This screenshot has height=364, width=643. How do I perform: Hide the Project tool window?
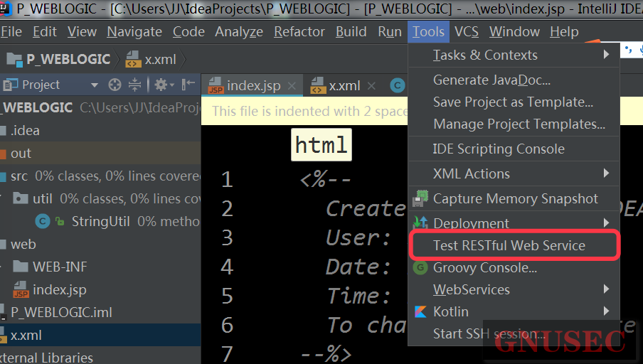188,85
